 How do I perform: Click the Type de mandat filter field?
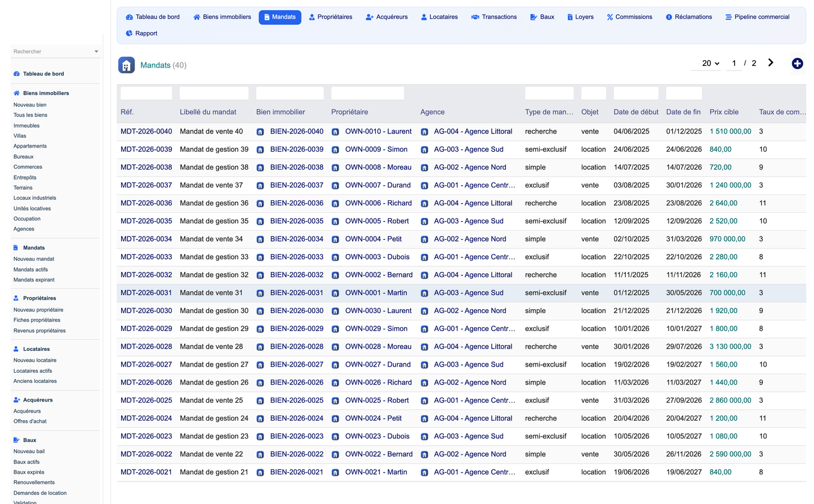pos(549,93)
